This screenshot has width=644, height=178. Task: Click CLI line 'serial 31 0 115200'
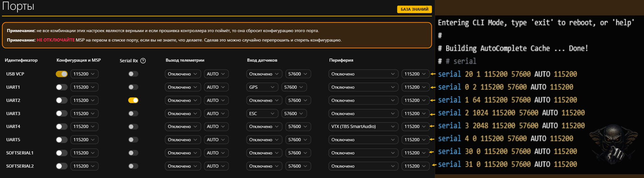click(508, 164)
